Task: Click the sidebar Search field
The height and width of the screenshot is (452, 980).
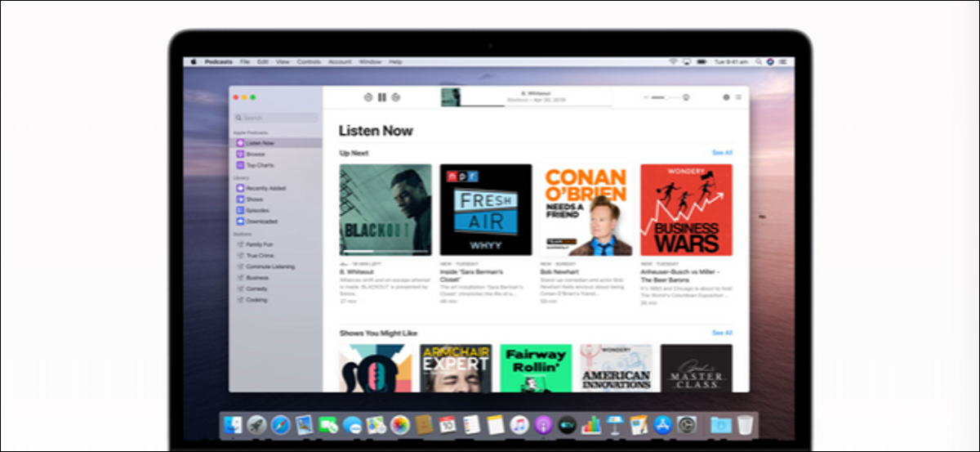Action: 275,118
